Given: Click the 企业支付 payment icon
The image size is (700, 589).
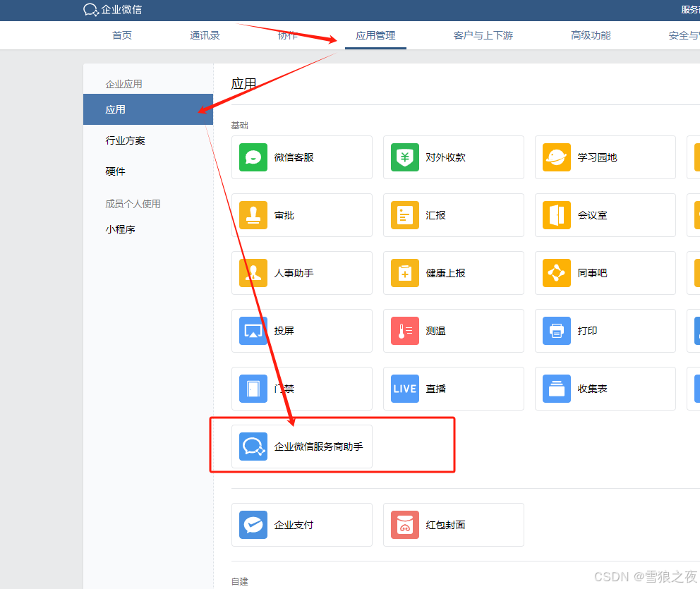Looking at the screenshot, I should [x=253, y=525].
